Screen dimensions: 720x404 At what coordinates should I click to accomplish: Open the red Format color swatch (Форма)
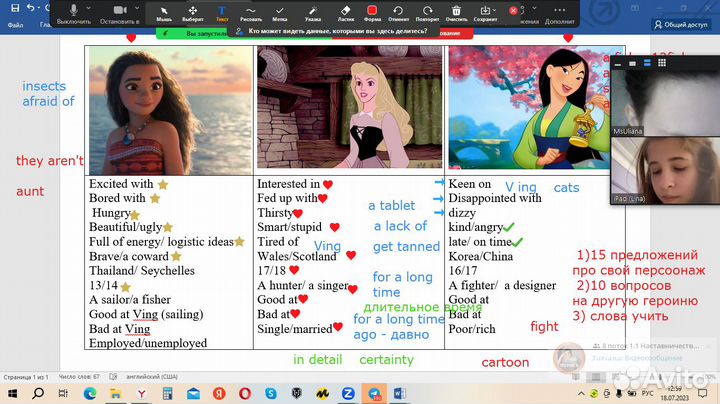373,13
